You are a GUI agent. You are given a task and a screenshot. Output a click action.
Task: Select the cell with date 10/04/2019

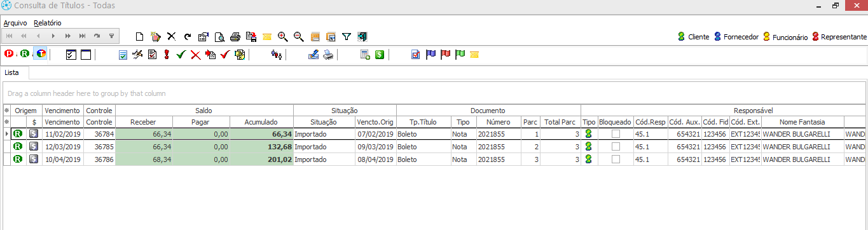click(x=63, y=159)
